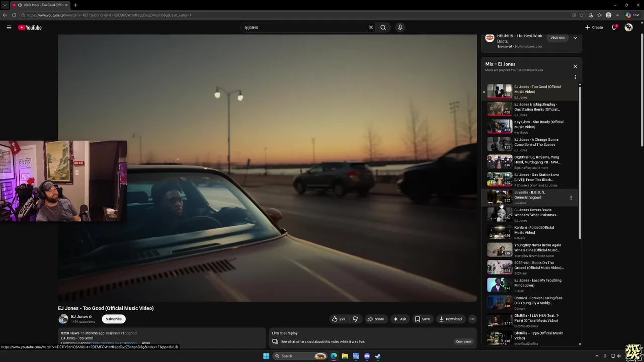Open browser settings and more menu
The height and width of the screenshot is (362, 644).
pos(617,15)
